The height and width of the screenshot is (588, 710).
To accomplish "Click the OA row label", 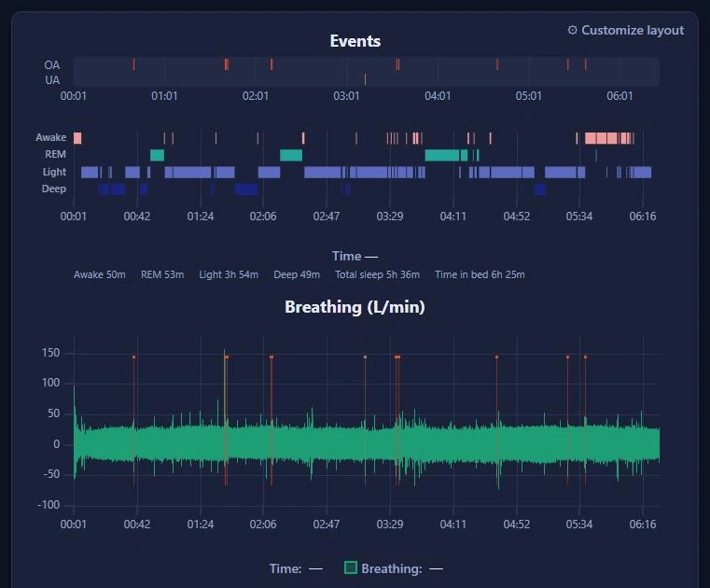I will [x=51, y=65].
